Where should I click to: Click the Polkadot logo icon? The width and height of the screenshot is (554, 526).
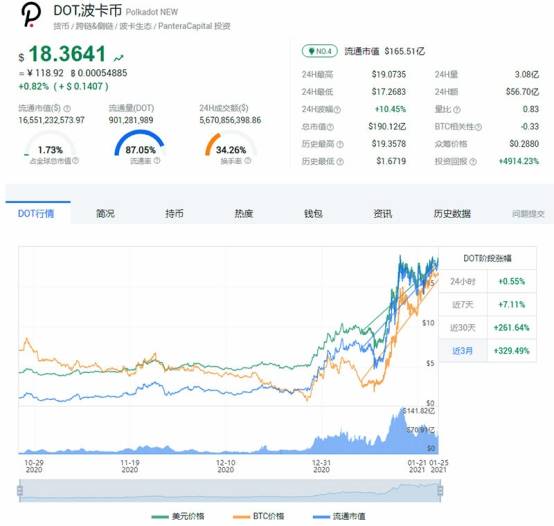31,15
